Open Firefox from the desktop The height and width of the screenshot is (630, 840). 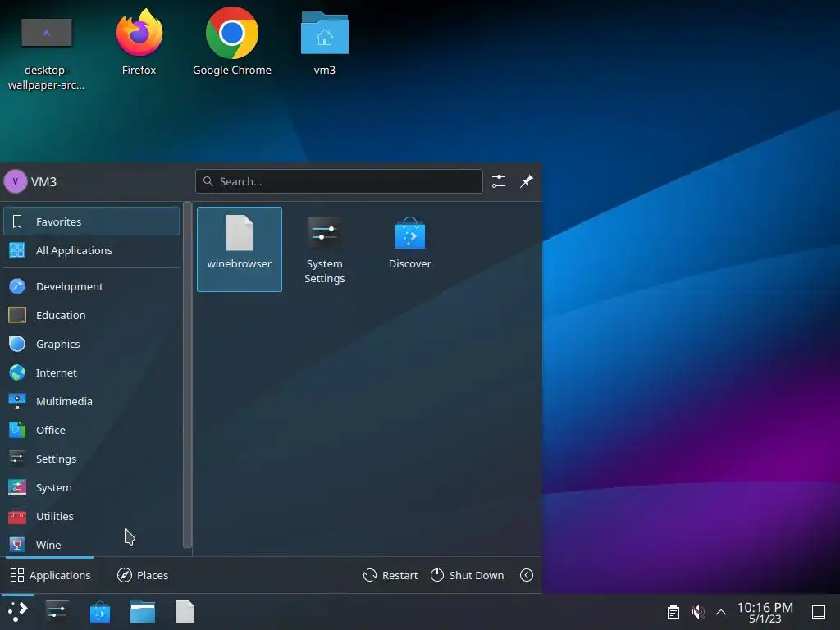pos(139,43)
